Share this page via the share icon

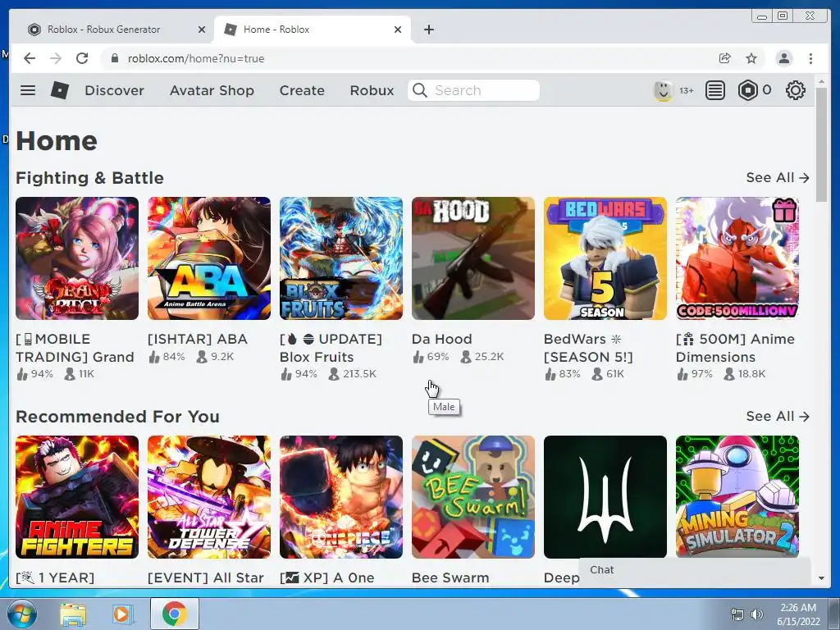[725, 58]
